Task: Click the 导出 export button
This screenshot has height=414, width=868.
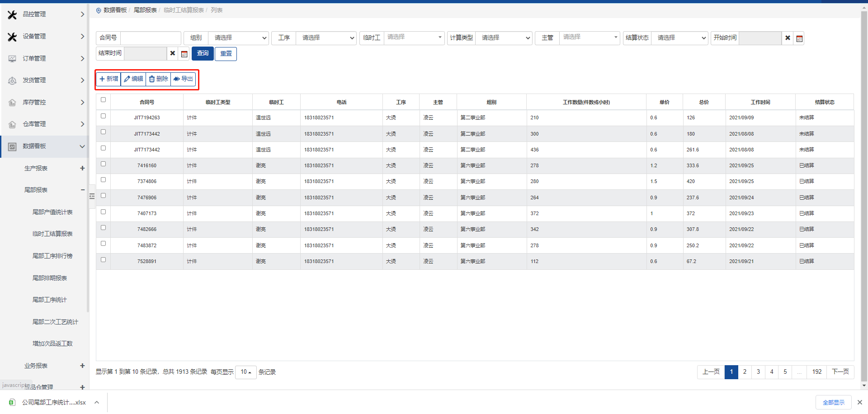Action: [183, 79]
